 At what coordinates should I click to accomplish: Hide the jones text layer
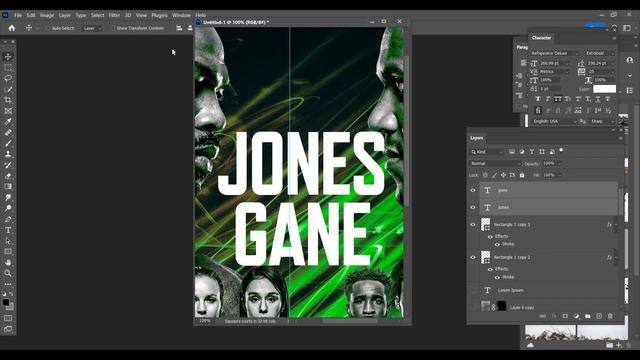pyautogui.click(x=473, y=207)
